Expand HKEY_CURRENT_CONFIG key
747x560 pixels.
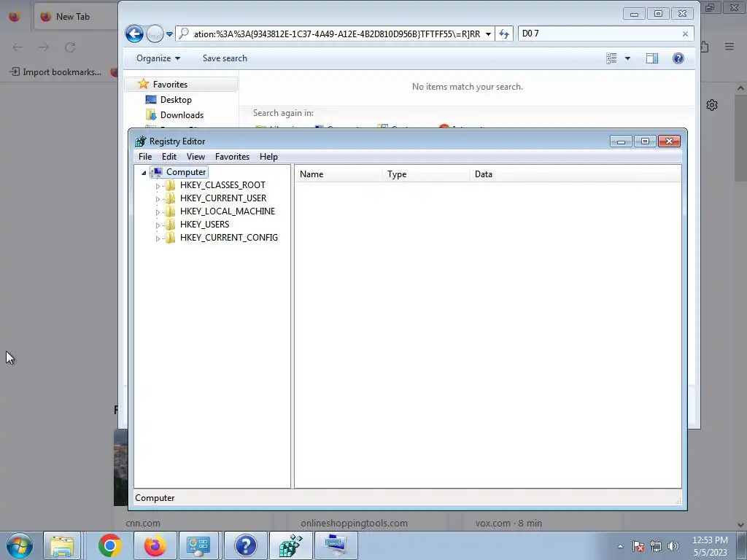click(158, 238)
